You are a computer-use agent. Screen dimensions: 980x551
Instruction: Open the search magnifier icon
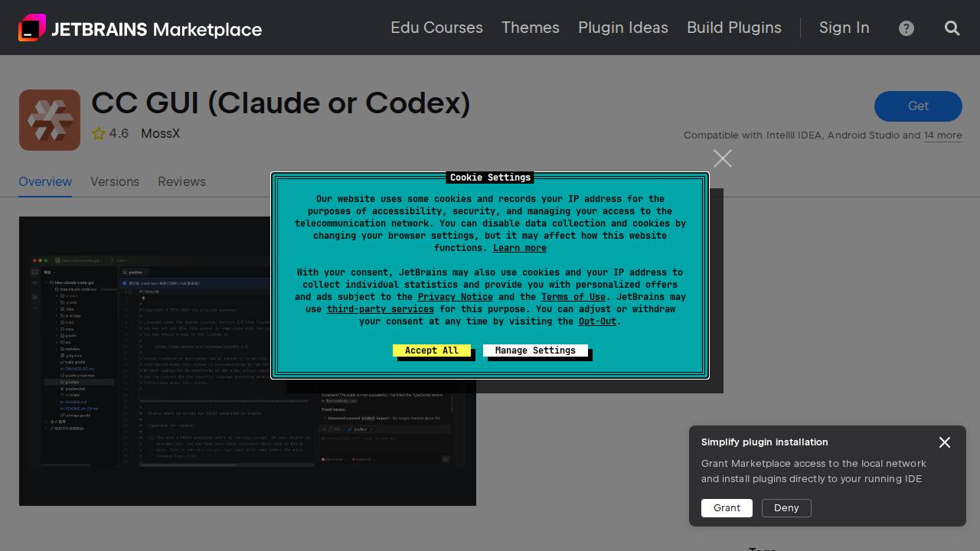coord(952,28)
